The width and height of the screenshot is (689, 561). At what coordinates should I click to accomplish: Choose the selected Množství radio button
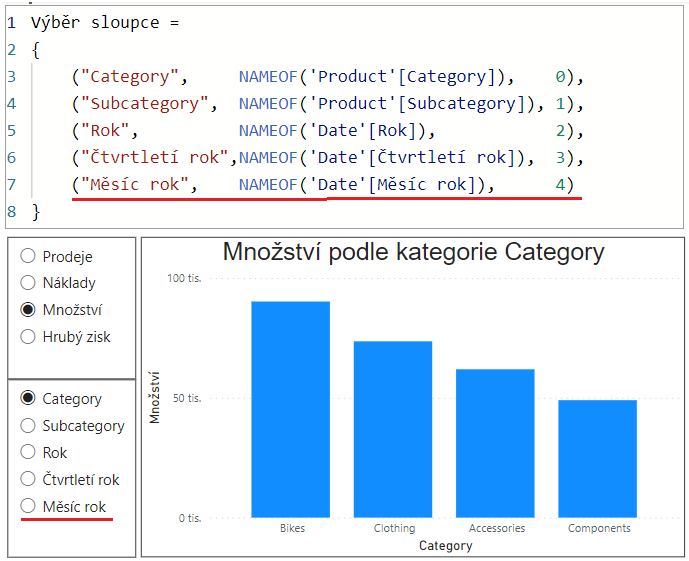(28, 310)
